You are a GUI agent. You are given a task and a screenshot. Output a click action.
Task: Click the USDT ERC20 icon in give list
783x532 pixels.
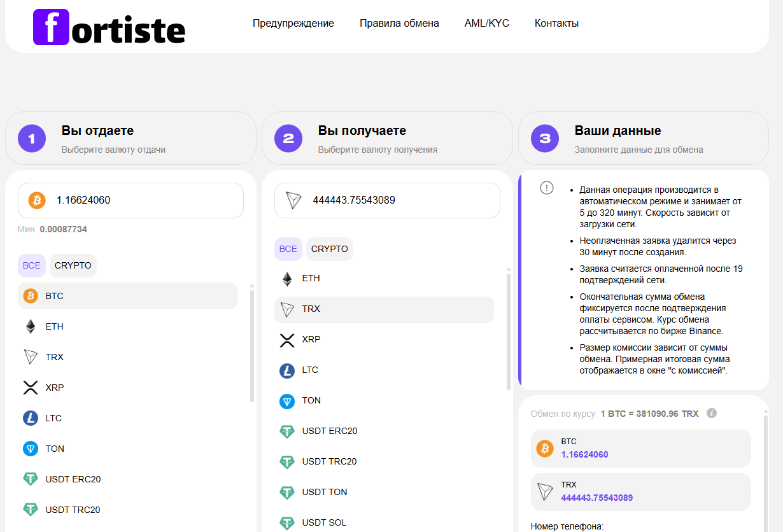pos(31,479)
